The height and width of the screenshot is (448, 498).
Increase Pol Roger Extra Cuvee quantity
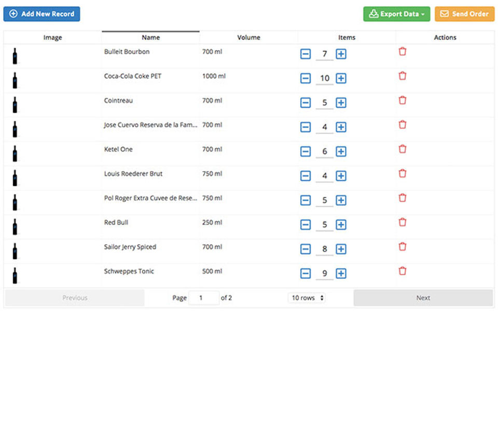coord(341,200)
